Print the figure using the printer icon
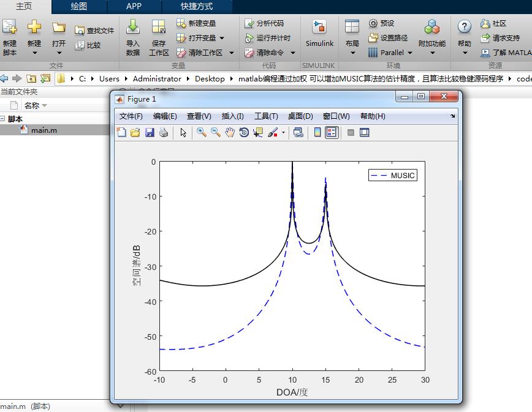 tap(164, 132)
